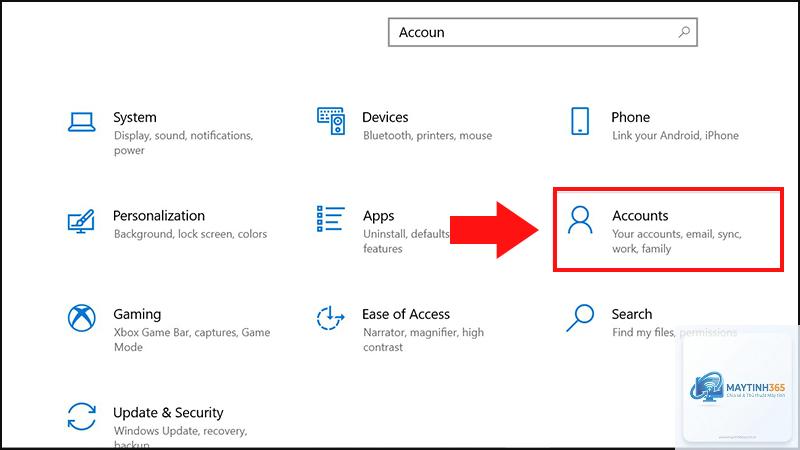Screen dimensions: 800x450
Task: Open Ease of Access icon
Action: point(331,318)
